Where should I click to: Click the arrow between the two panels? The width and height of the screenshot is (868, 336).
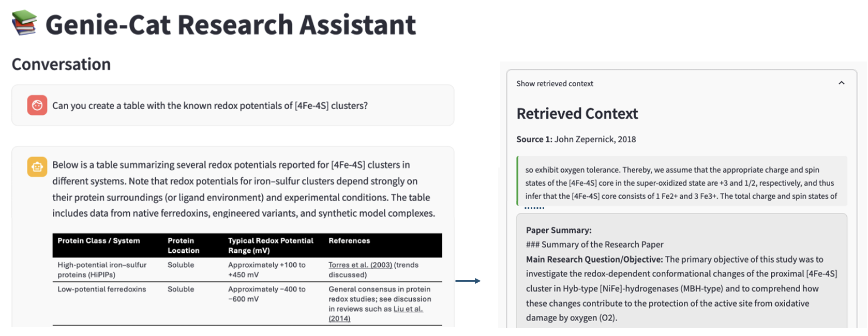(x=468, y=281)
